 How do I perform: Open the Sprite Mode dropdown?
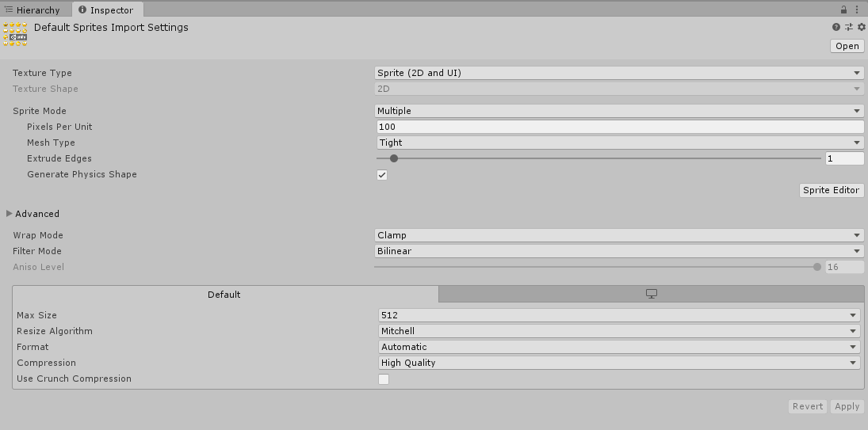[x=619, y=111]
